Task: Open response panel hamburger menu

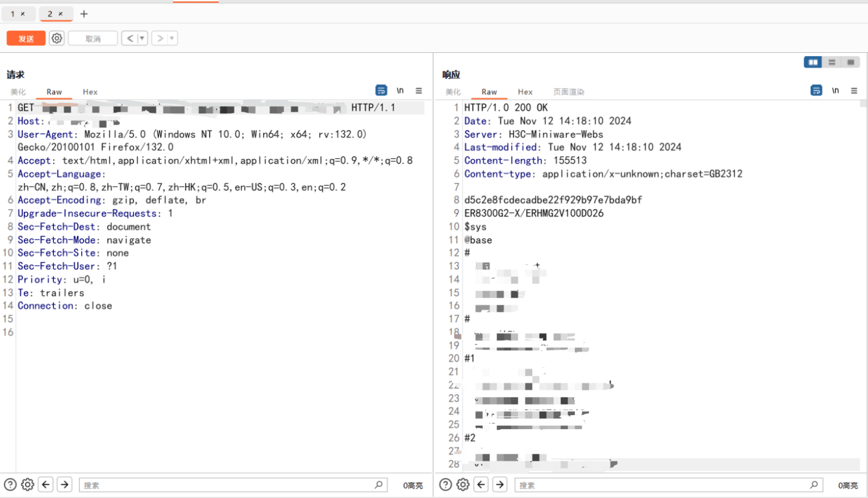Action: [854, 91]
